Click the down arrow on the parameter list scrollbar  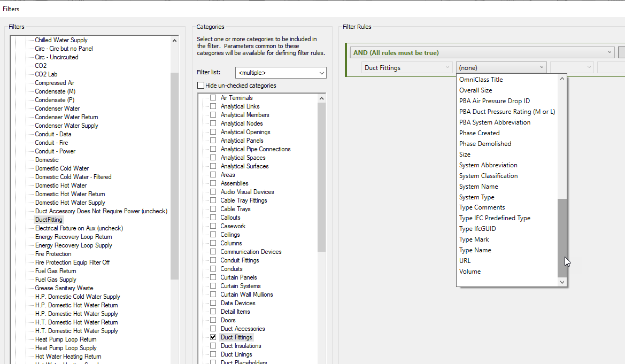point(561,282)
